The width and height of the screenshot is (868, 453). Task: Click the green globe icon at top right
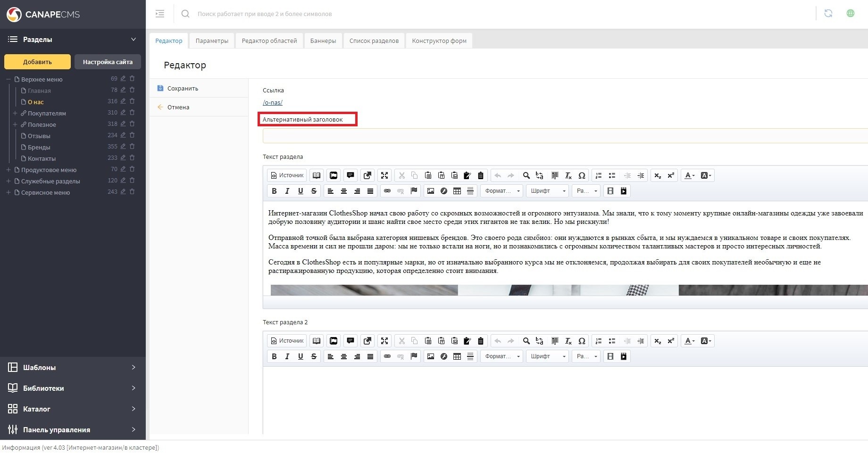pyautogui.click(x=850, y=14)
